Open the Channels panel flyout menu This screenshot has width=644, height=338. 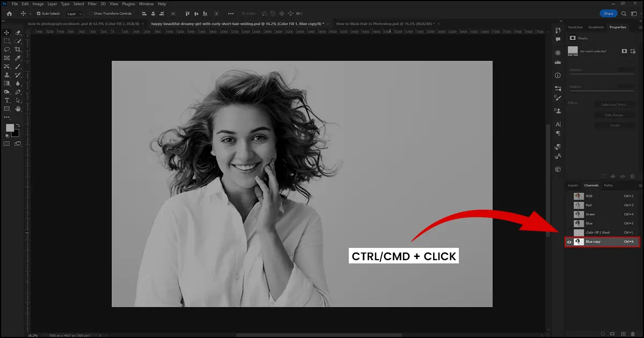click(x=640, y=186)
